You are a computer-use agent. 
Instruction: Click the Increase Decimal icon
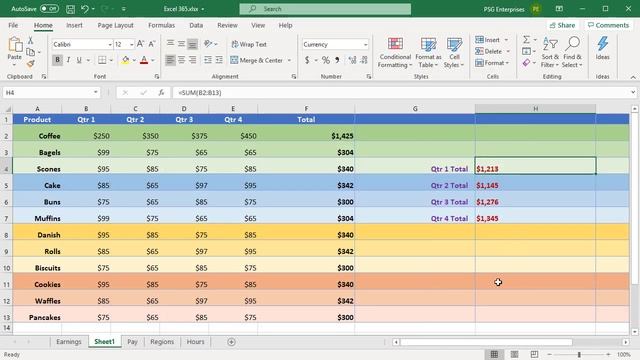(353, 60)
